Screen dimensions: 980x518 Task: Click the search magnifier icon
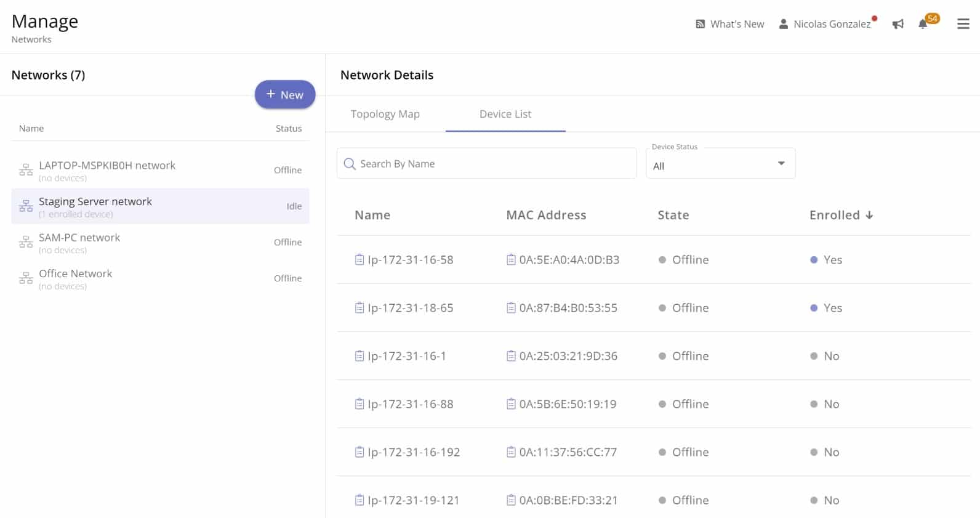(350, 164)
